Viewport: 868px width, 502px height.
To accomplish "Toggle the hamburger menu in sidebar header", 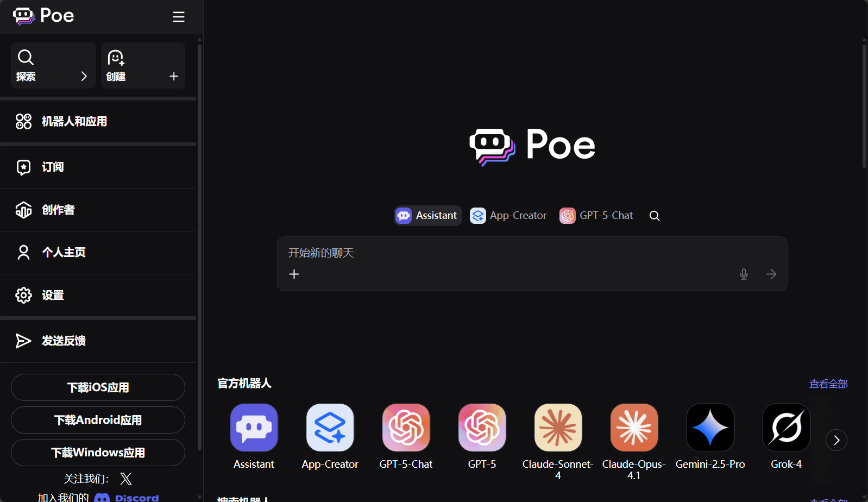I will pos(179,17).
